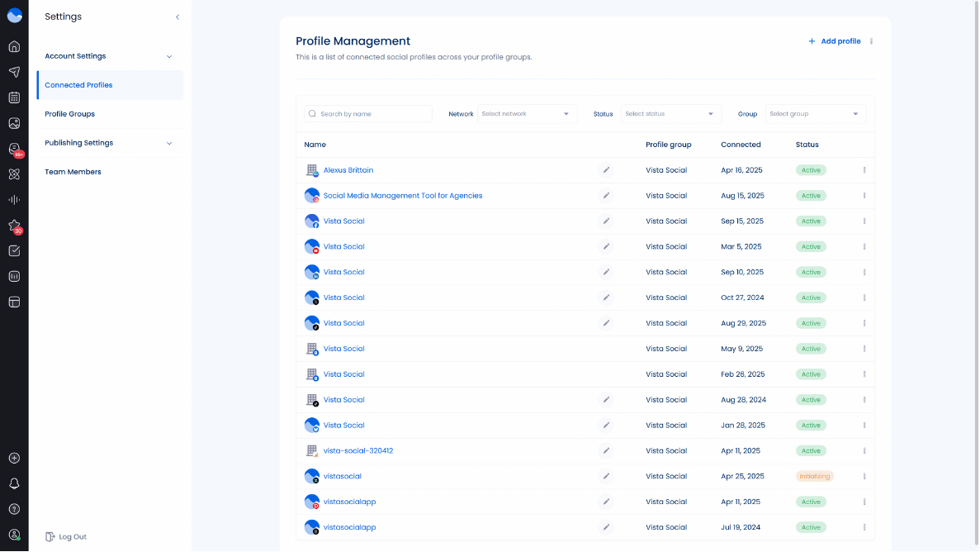Open the Media library icon
Image resolution: width=980 pixels, height=552 pixels.
14,123
